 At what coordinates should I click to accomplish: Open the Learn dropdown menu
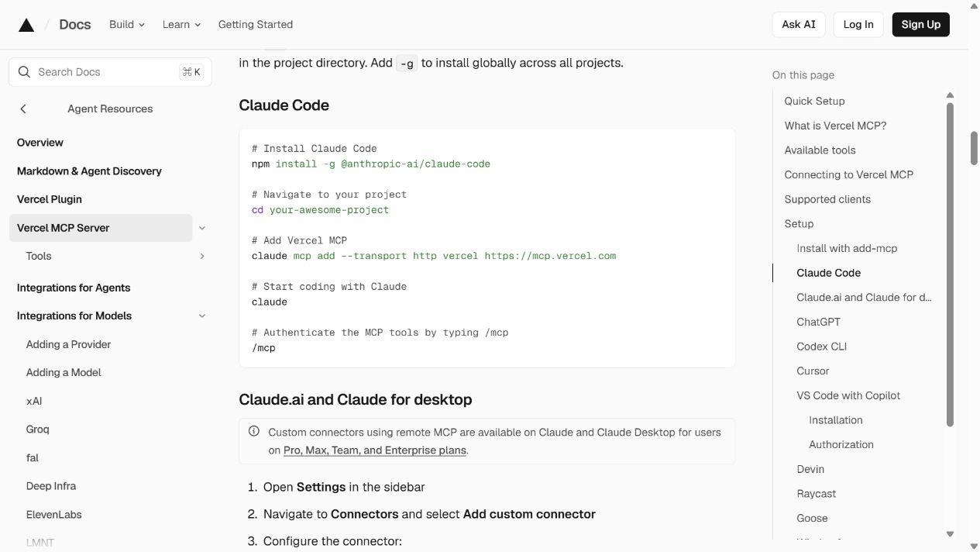[x=181, y=25]
